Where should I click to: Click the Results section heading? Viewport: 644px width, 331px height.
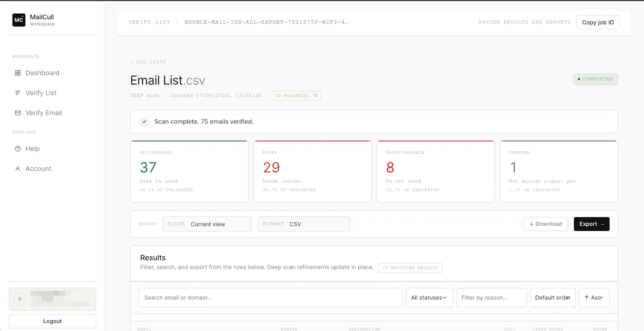[x=153, y=258]
